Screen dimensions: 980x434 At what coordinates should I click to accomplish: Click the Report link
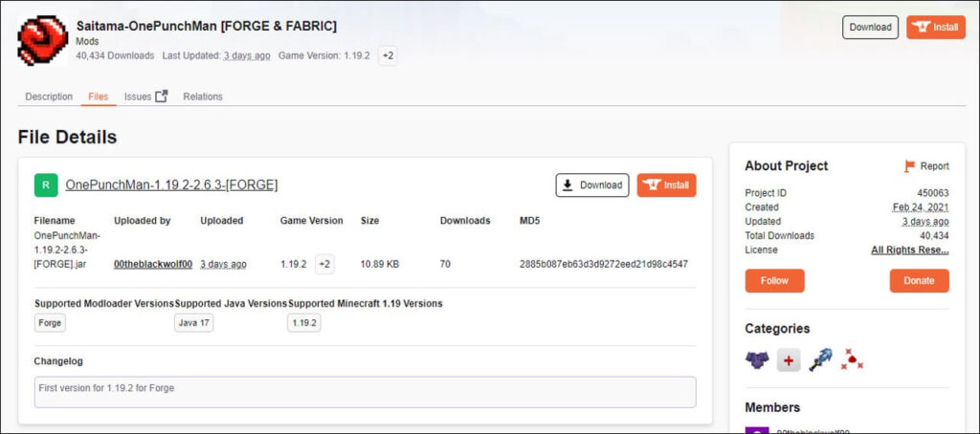[934, 166]
